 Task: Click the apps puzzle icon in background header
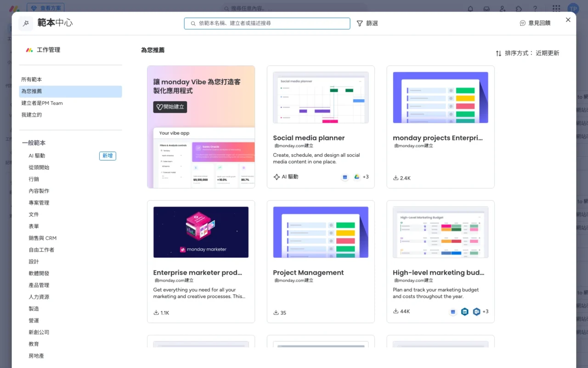pyautogui.click(x=519, y=9)
